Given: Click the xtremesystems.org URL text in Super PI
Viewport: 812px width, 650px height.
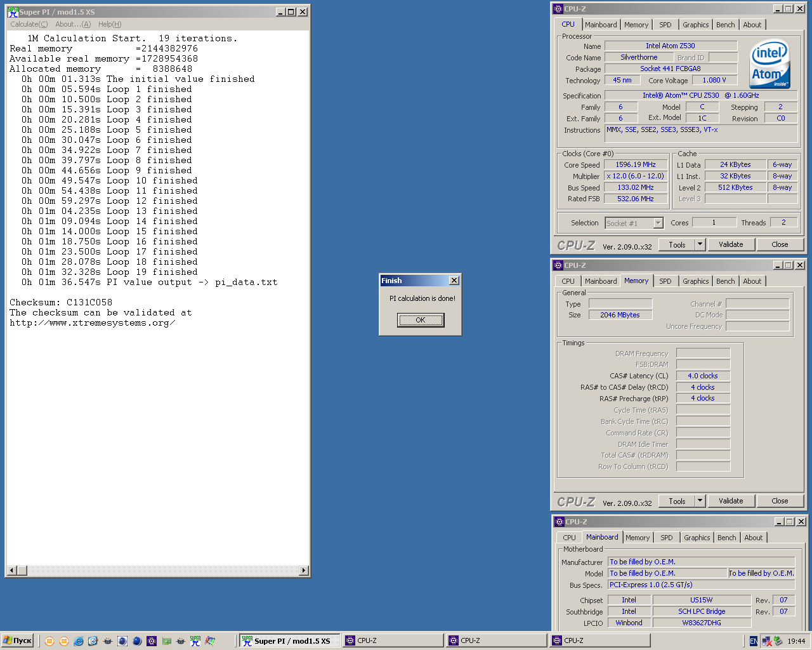Looking at the screenshot, I should (92, 323).
